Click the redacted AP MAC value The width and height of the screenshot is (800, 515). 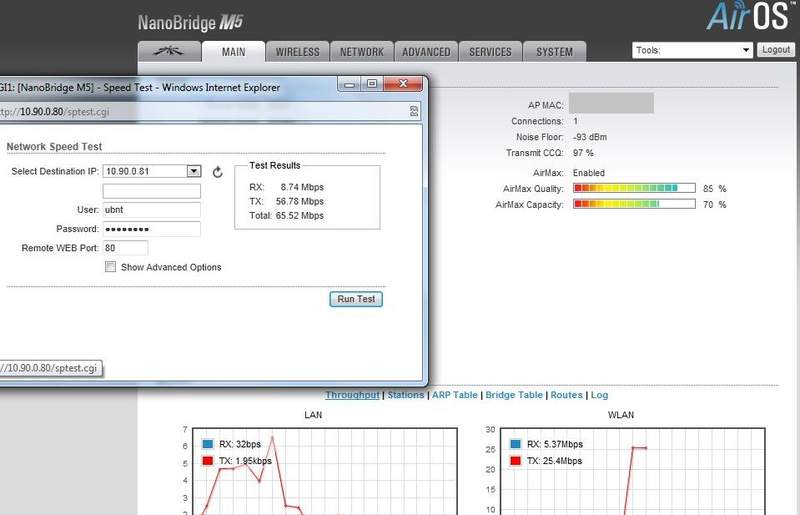coord(611,103)
